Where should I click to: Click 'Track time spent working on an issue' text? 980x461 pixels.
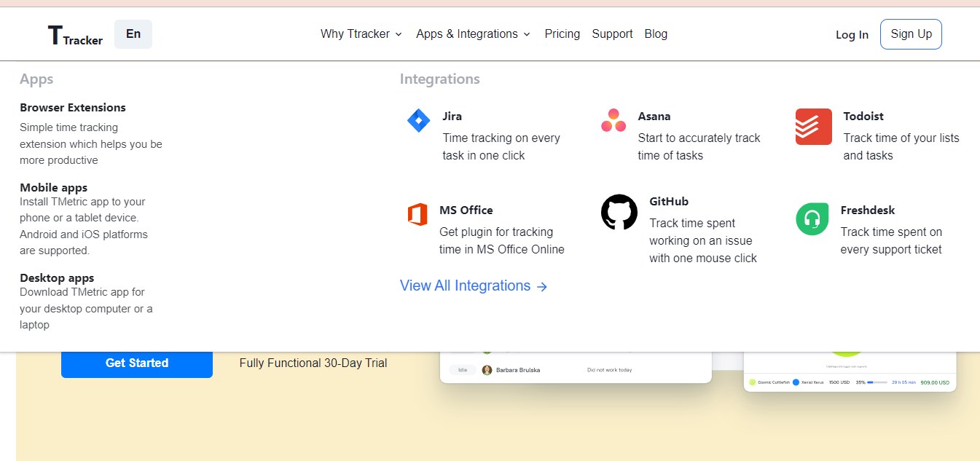[x=703, y=240]
